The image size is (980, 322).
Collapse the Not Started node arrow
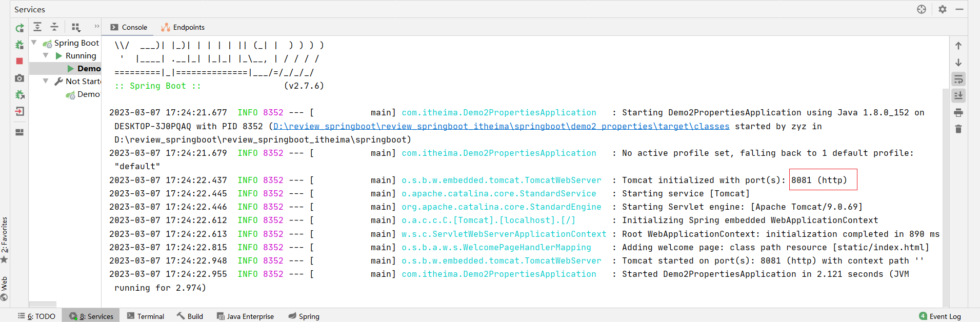coord(46,81)
